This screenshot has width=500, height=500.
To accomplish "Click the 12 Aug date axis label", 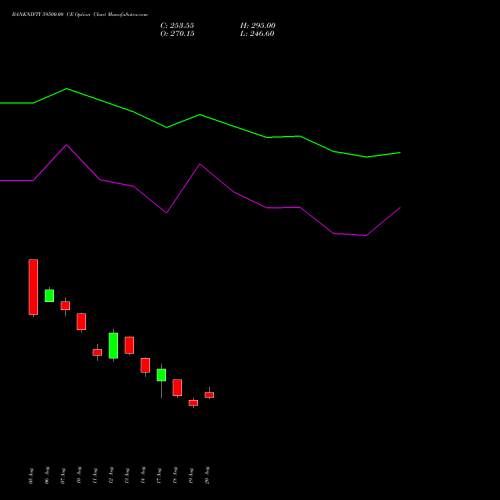I will point(111,475).
